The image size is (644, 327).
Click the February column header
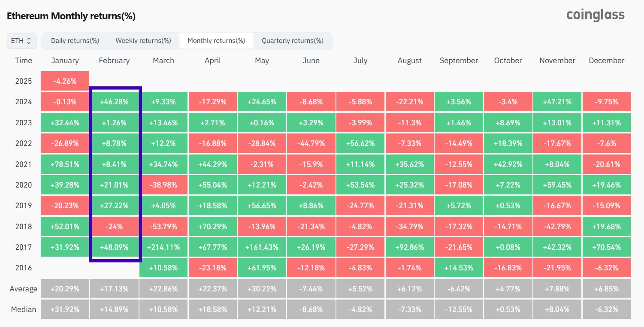click(114, 61)
